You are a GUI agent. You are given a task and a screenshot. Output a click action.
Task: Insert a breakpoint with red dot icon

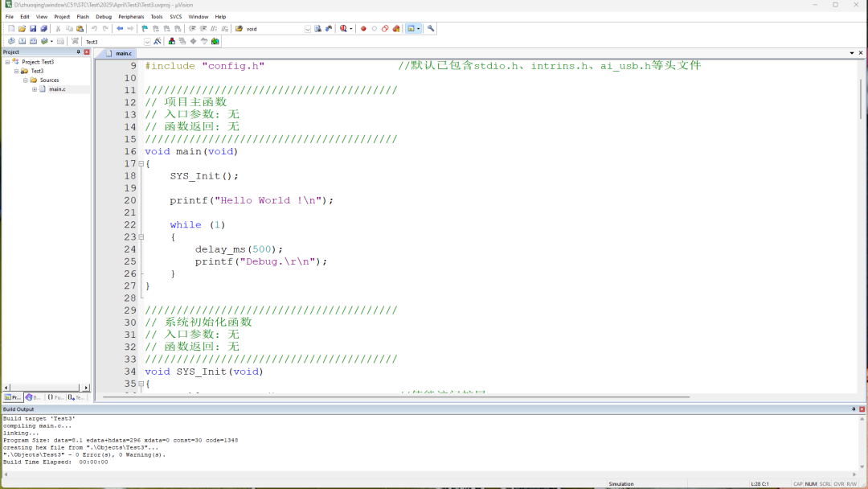(363, 29)
